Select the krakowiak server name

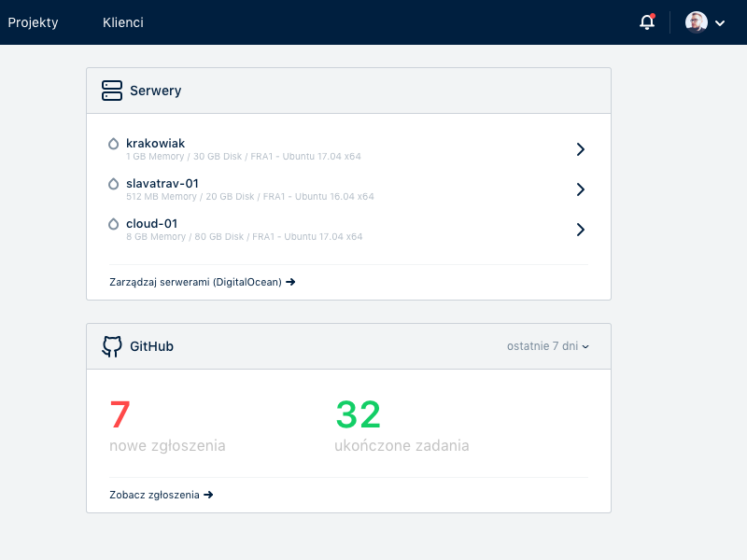point(155,143)
